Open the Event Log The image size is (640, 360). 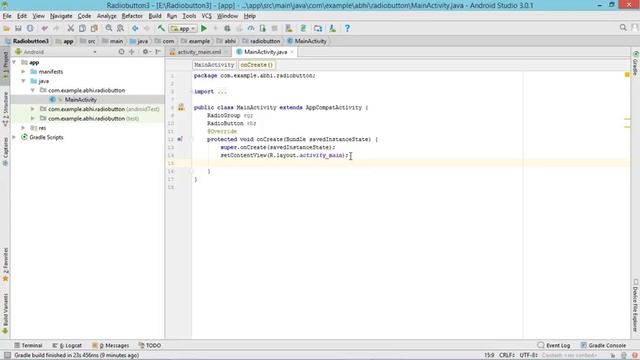click(x=554, y=345)
